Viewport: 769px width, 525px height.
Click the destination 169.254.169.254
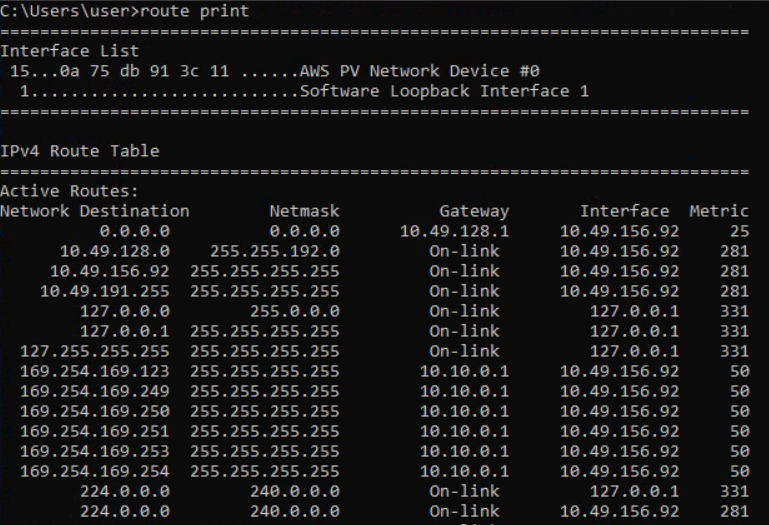click(94, 471)
